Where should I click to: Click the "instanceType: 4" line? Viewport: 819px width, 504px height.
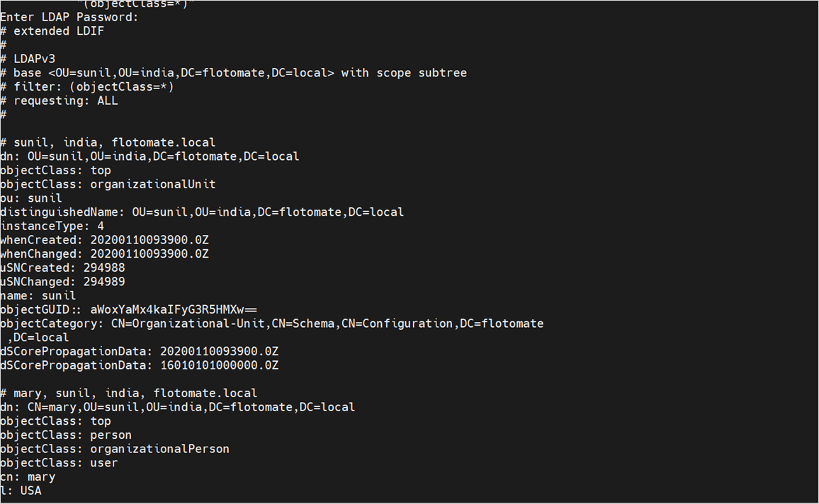click(x=52, y=226)
